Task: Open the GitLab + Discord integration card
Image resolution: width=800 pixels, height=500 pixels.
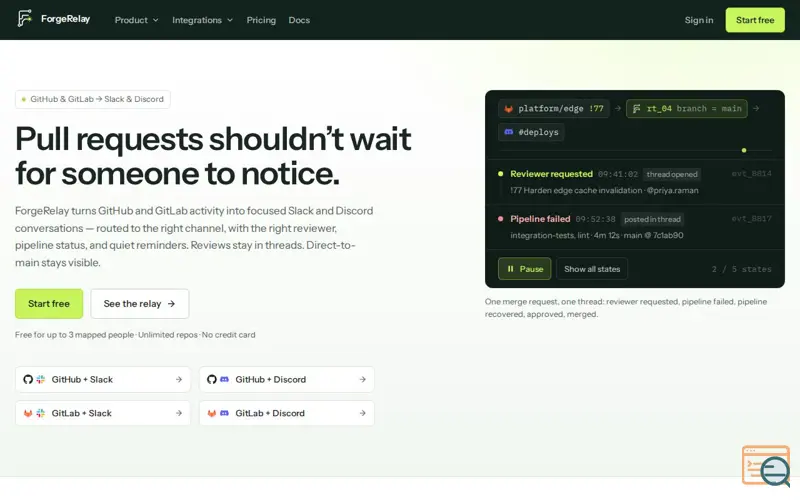Action: pos(287,413)
